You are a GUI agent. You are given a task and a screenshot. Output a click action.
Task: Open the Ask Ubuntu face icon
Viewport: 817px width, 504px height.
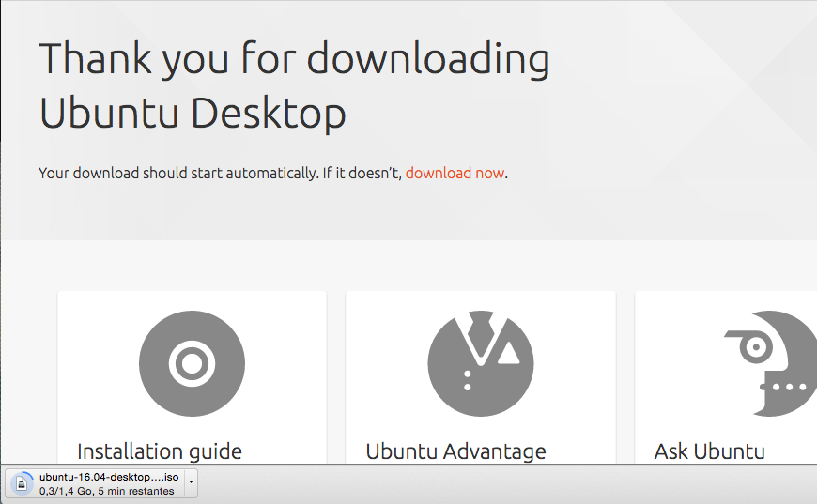(x=771, y=363)
